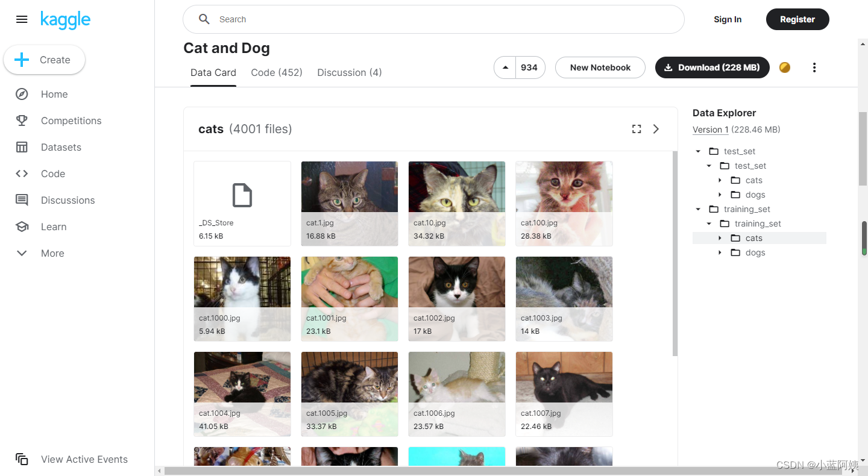Expand dogs folder under training_set
The width and height of the screenshot is (868, 476).
[720, 252]
